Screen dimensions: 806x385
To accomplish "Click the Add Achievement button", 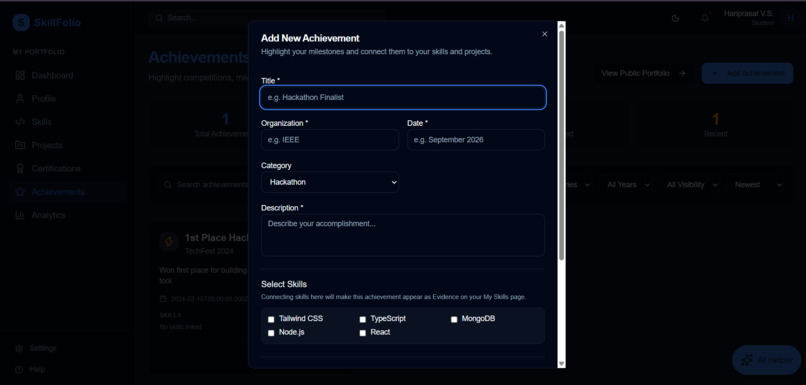I will [x=747, y=74].
